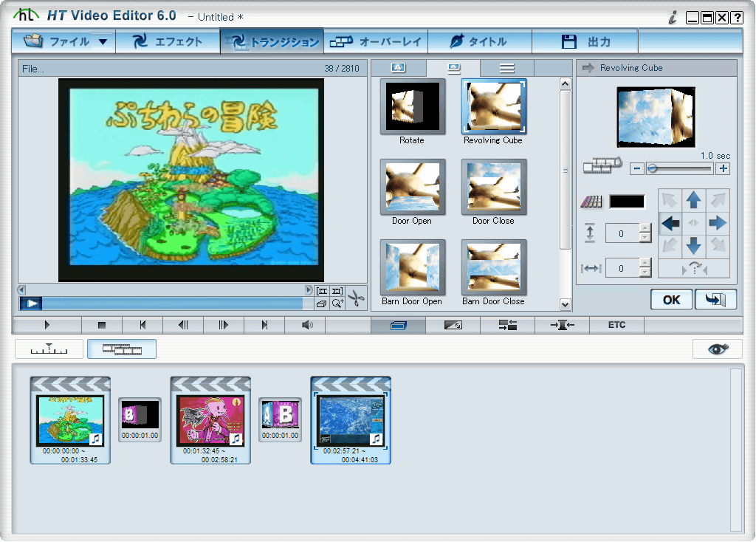Viewport: 756px width, 542px height.
Task: Jump to clip end button
Action: pos(264,325)
